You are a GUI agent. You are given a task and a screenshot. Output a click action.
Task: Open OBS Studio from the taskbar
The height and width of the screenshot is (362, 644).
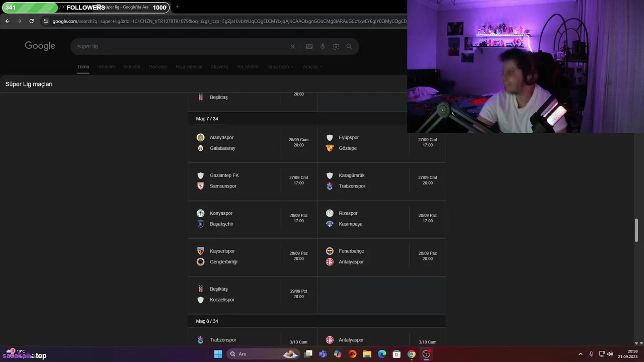[x=426, y=354]
